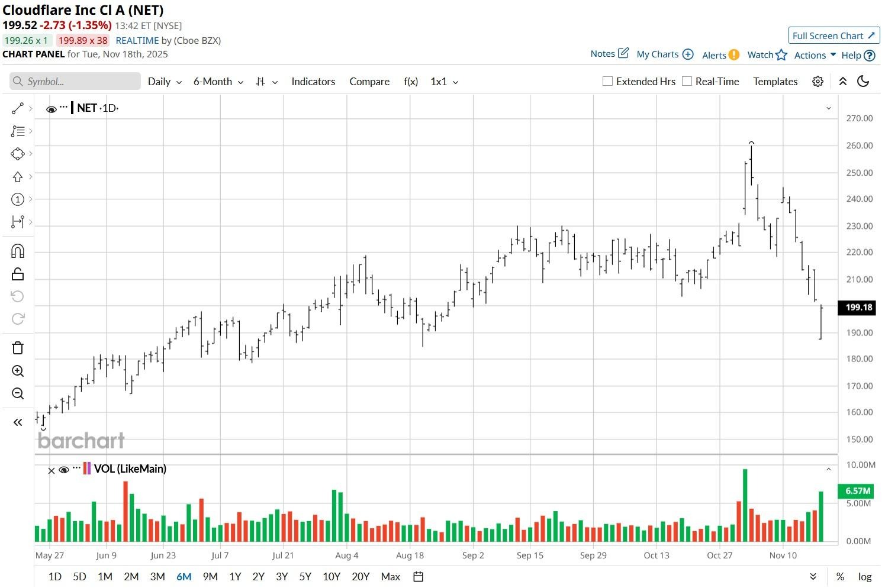Screen dimensions: 885x588
Task: Click the REALTIME quote link
Action: [x=137, y=40]
